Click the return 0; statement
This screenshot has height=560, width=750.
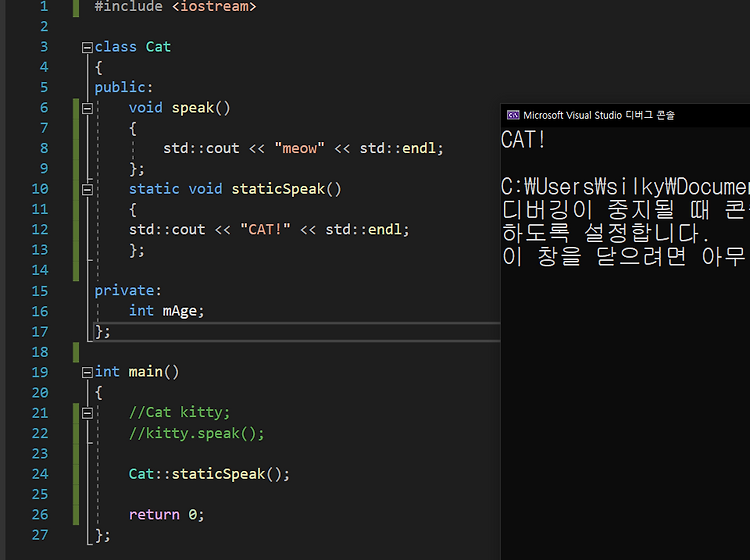[166, 515]
